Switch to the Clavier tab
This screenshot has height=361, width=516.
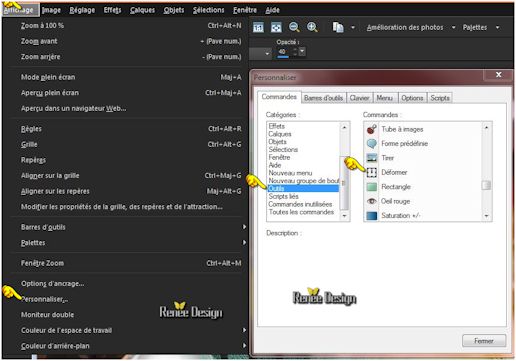coord(359,98)
